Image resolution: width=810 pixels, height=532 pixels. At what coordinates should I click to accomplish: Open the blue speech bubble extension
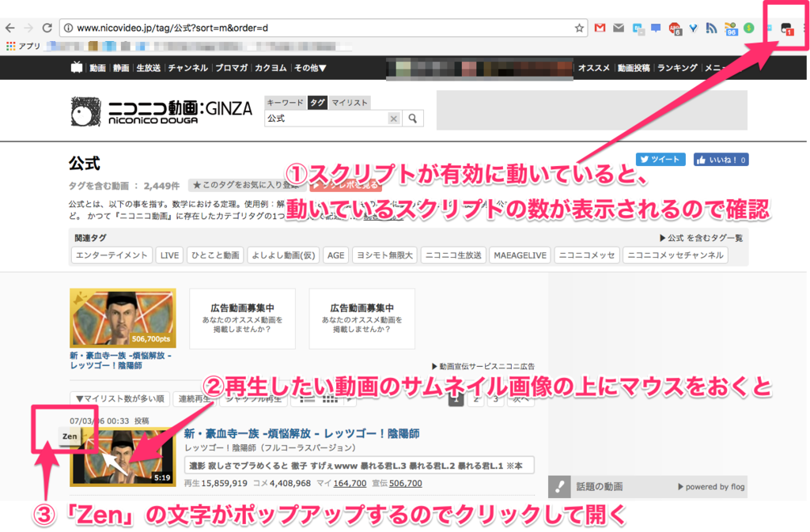pyautogui.click(x=656, y=28)
